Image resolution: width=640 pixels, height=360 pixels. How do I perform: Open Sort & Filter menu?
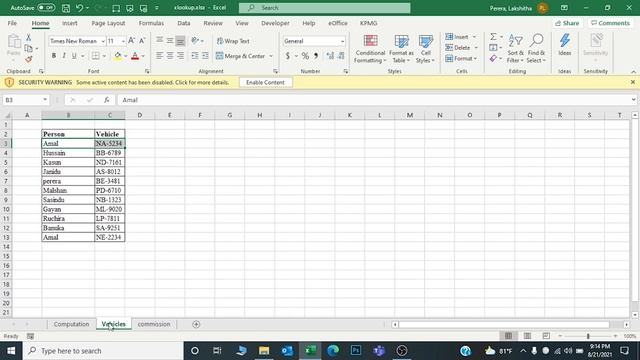point(515,49)
